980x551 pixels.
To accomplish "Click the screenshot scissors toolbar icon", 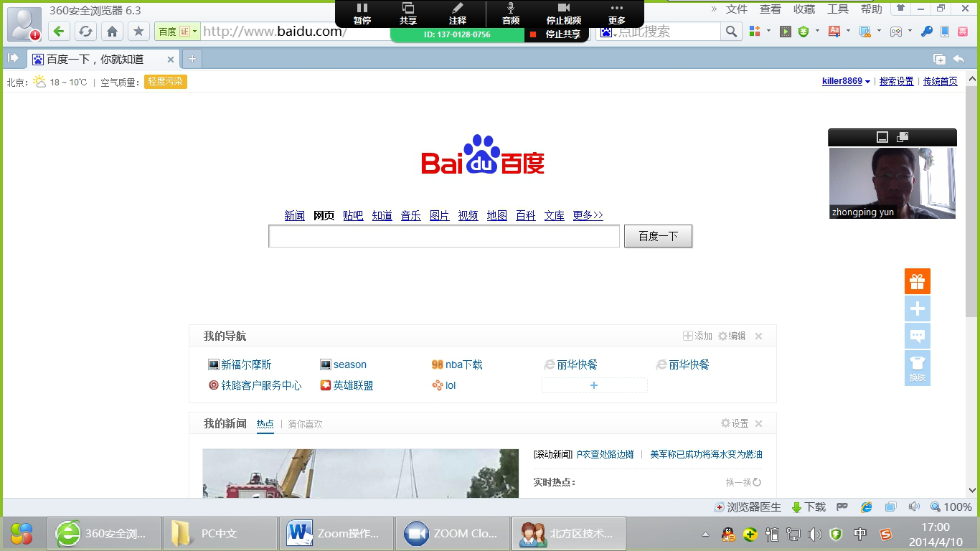I will click(864, 31).
